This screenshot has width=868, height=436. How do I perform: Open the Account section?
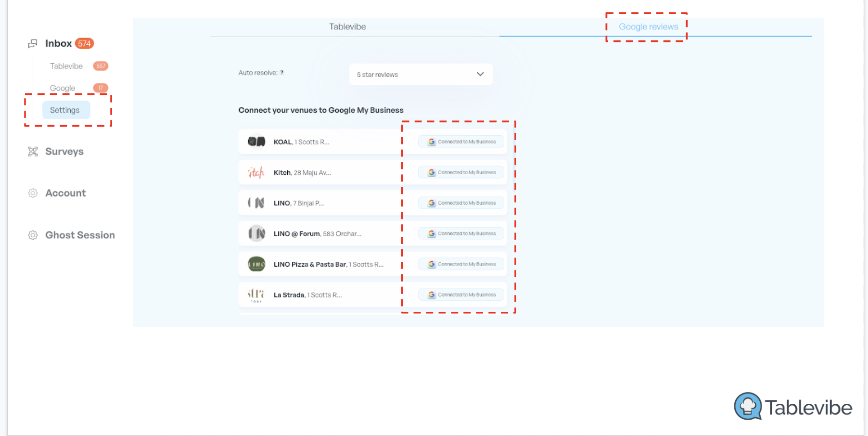[65, 193]
